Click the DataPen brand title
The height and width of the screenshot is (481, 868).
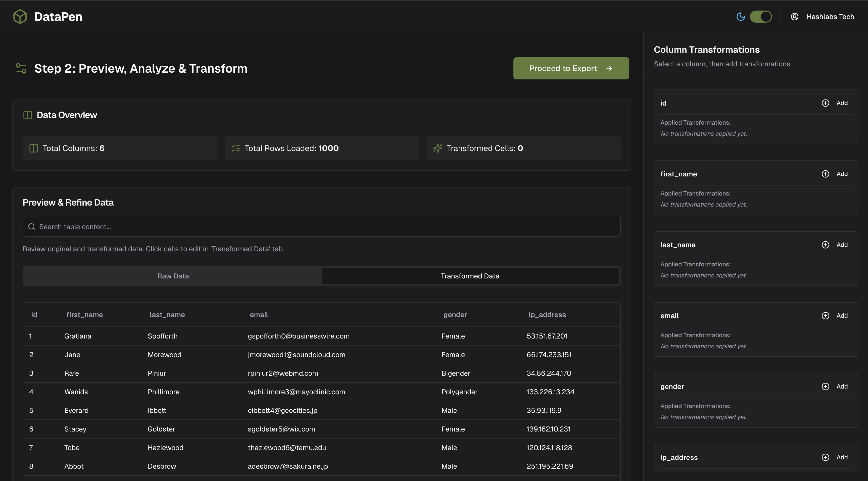(58, 17)
